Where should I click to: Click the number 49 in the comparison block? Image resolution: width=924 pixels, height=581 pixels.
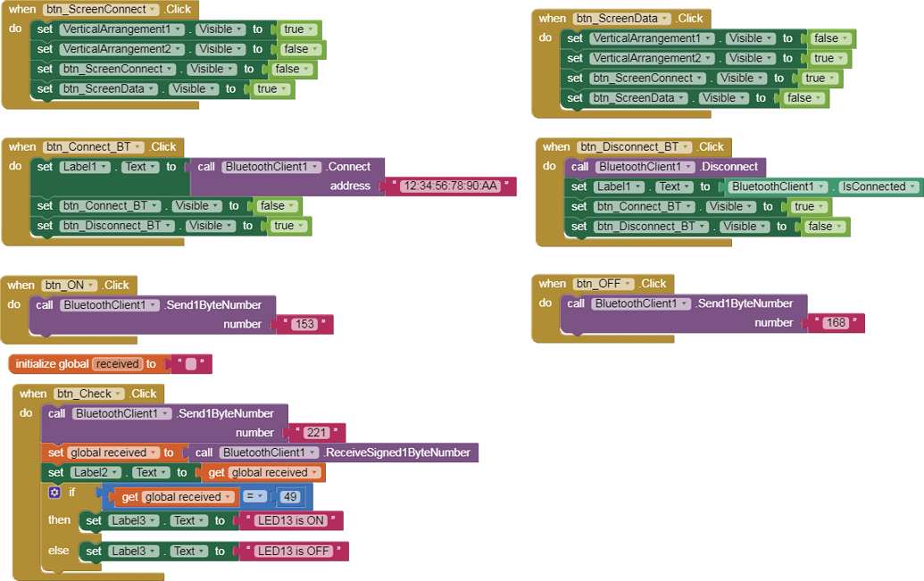click(x=289, y=497)
